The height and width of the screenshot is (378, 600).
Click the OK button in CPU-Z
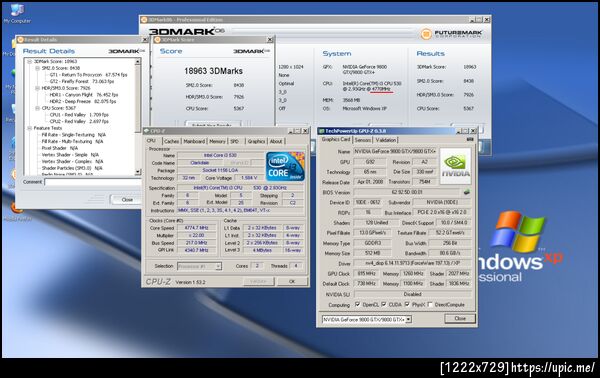coord(292,281)
